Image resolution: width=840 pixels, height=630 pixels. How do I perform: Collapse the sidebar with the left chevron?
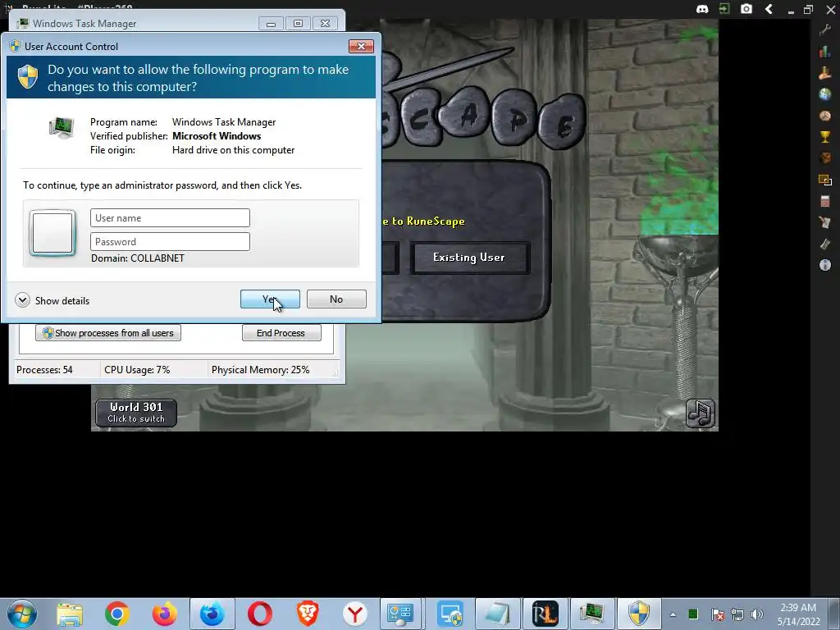(x=769, y=9)
